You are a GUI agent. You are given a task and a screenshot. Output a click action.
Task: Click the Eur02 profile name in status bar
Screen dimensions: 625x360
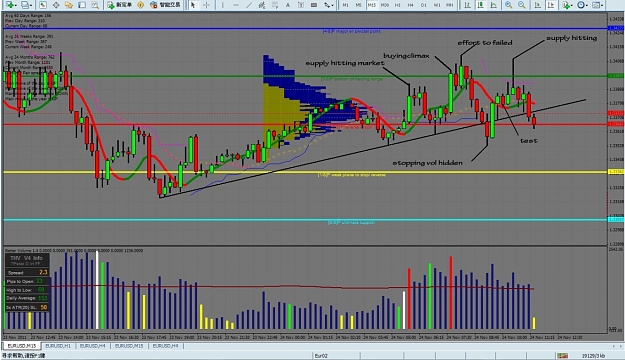click(321, 356)
